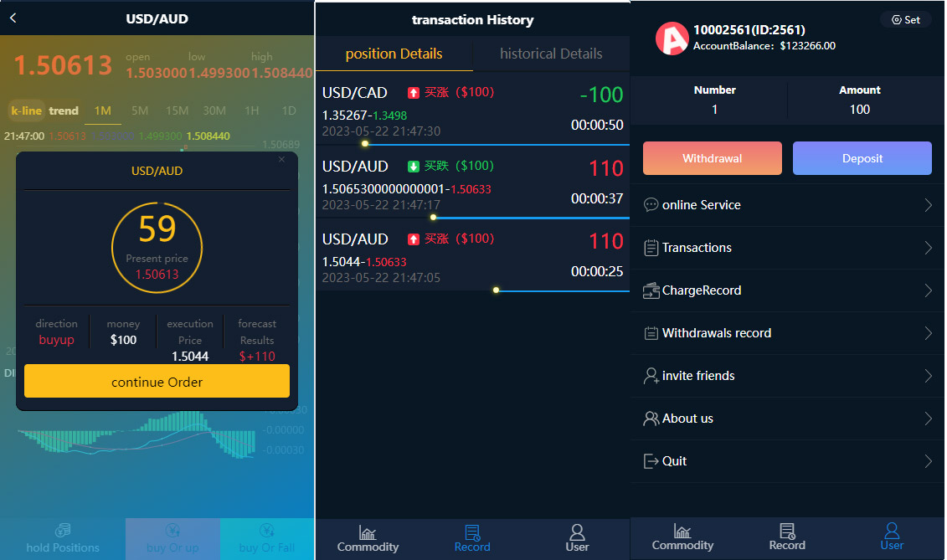Tap the buy Or up button
Image resolution: width=947 pixels, height=560 pixels.
172,539
